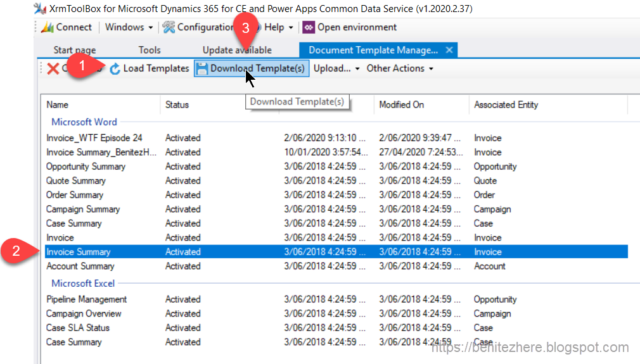Open the Upload... dropdown
This screenshot has height=364, width=640.
click(x=336, y=68)
